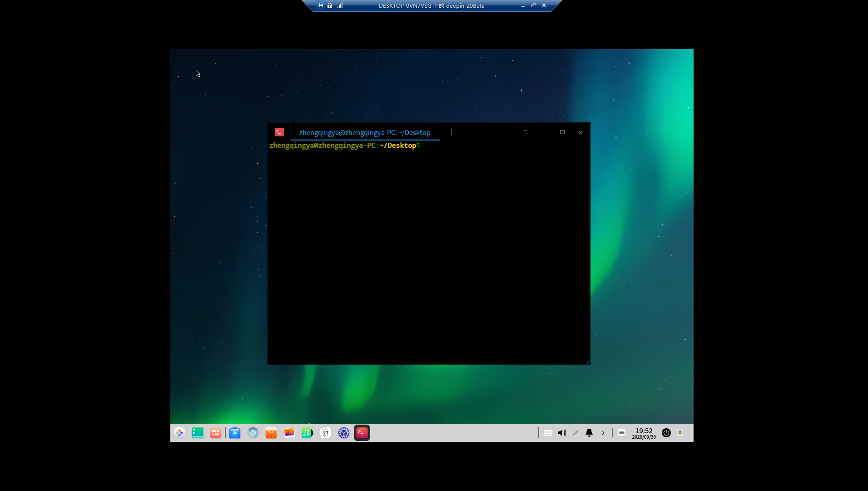Open the browser icon in the dock

click(x=253, y=433)
